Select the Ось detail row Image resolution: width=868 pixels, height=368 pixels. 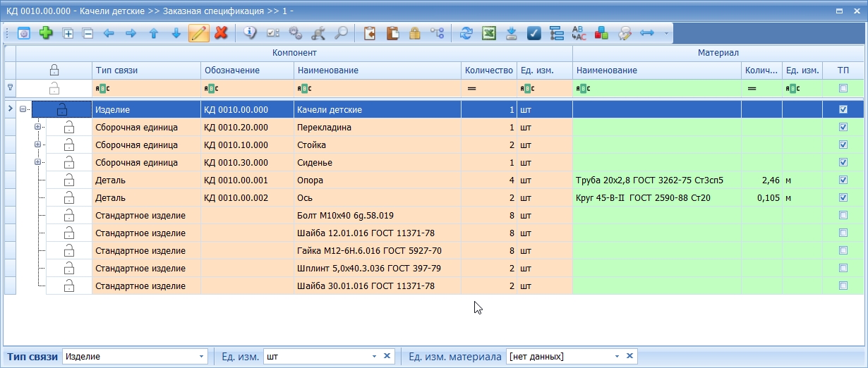pos(435,197)
